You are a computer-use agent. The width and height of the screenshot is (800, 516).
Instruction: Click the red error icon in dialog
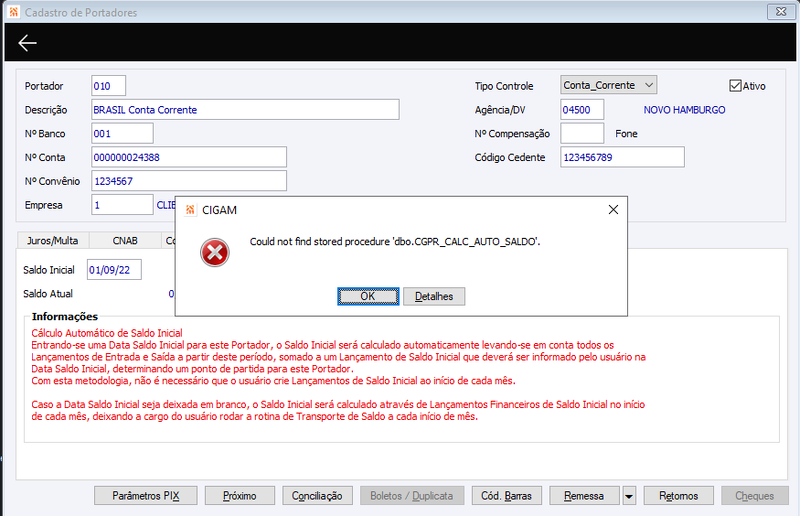[x=215, y=253]
